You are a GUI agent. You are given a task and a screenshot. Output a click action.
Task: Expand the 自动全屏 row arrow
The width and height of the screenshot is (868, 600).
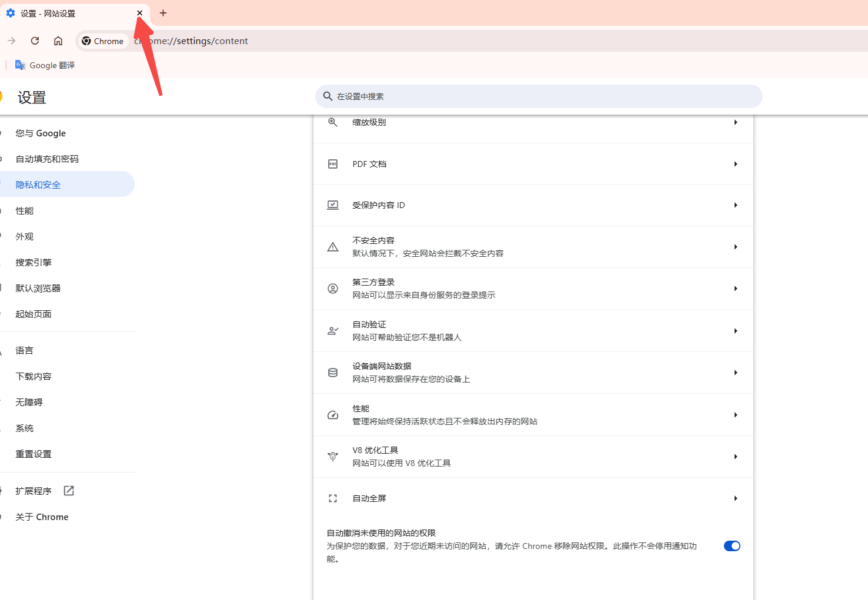tap(736, 498)
